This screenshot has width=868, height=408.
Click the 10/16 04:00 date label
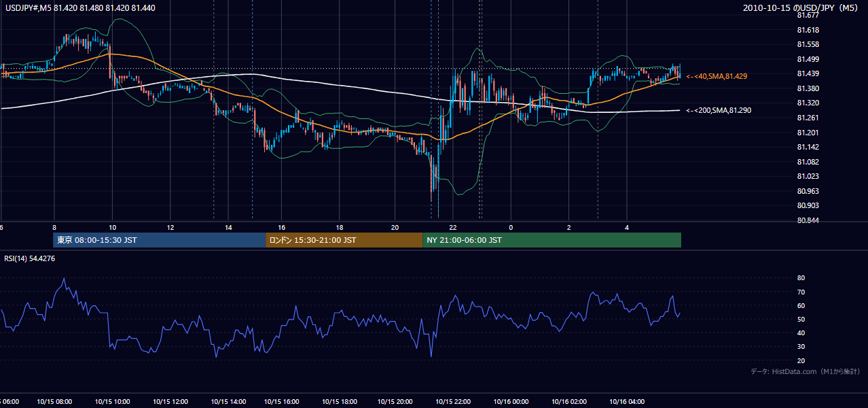pos(626,401)
